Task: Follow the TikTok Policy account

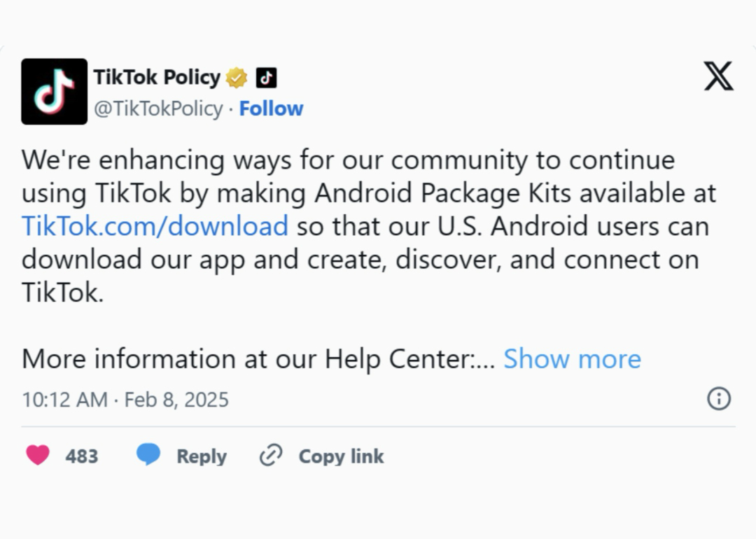Action: 271,108
